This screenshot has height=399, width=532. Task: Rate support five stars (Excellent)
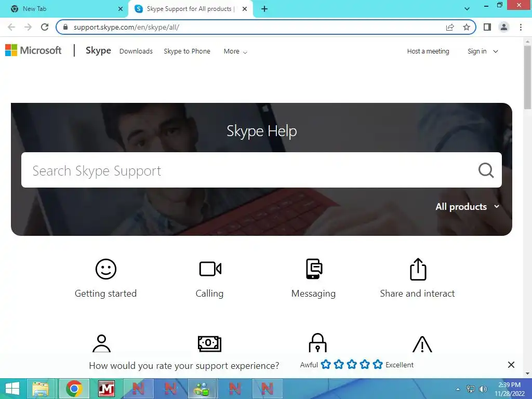(378, 364)
